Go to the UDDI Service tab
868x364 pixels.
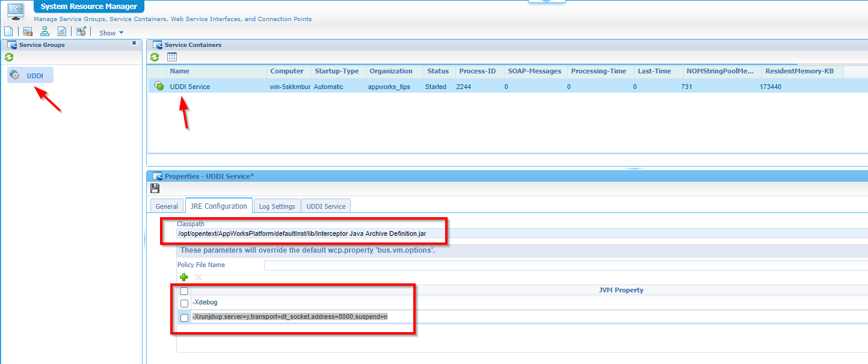point(325,206)
